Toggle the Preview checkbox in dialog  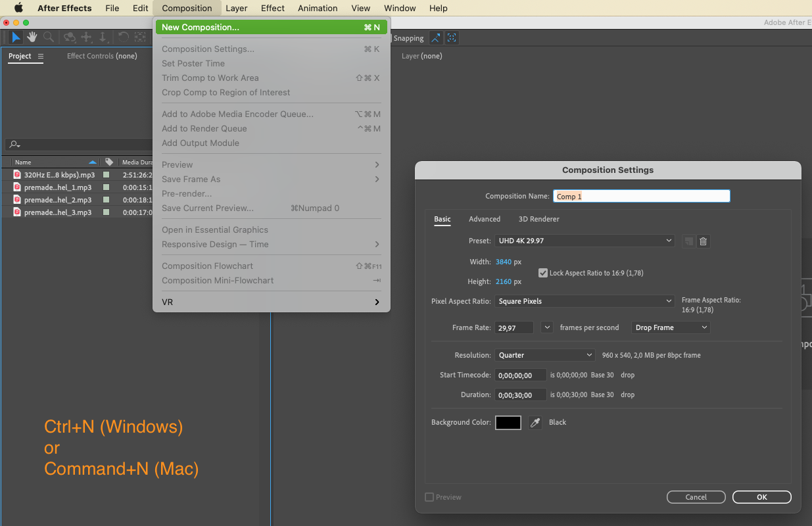(x=429, y=497)
